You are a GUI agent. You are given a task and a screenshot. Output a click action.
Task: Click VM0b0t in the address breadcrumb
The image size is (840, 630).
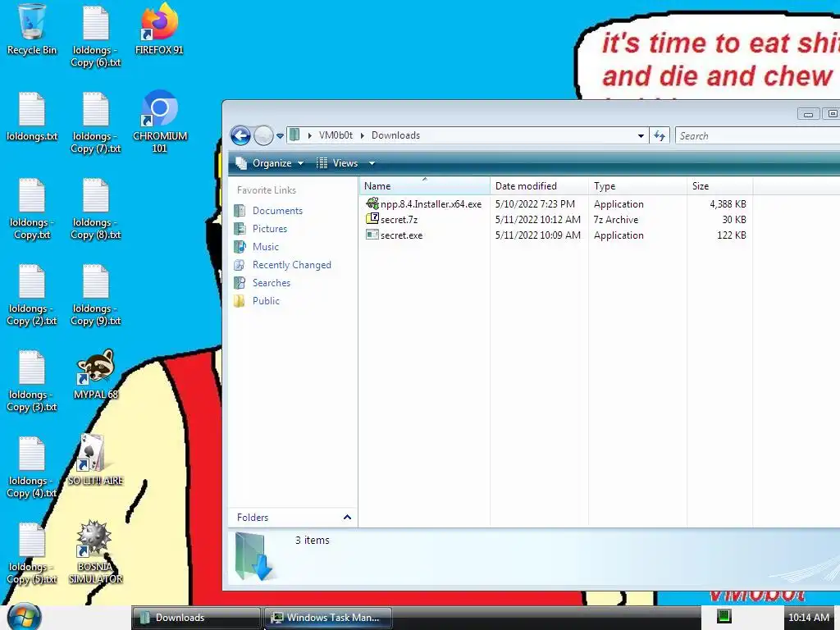click(x=336, y=135)
